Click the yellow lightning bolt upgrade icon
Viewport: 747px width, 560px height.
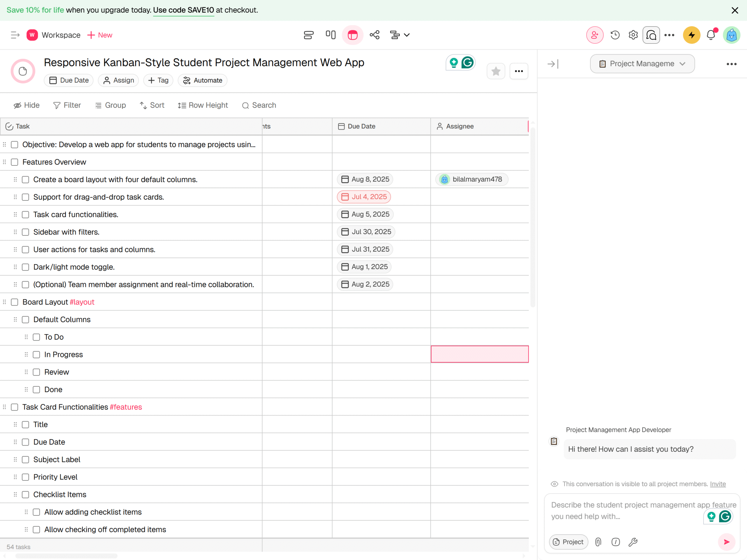coord(691,35)
